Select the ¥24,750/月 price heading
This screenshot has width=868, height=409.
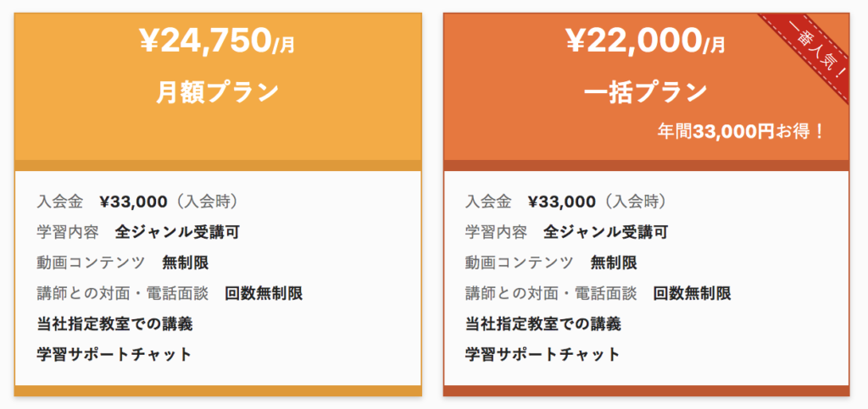[217, 41]
